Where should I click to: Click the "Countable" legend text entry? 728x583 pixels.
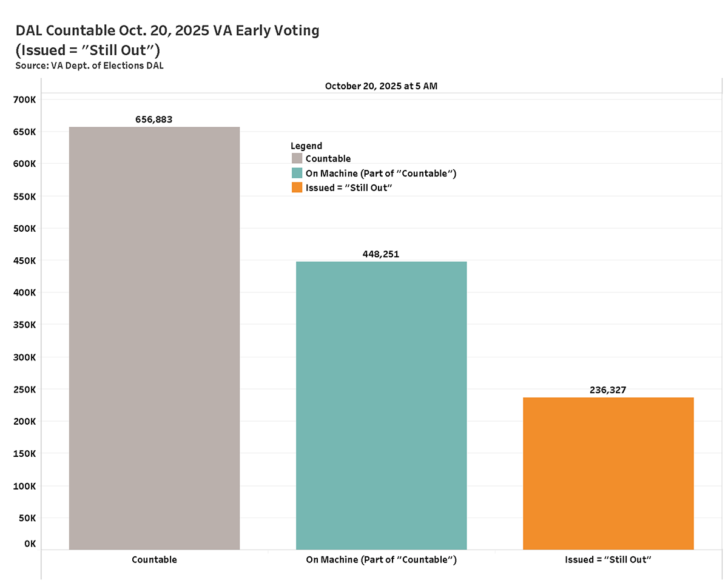point(328,159)
